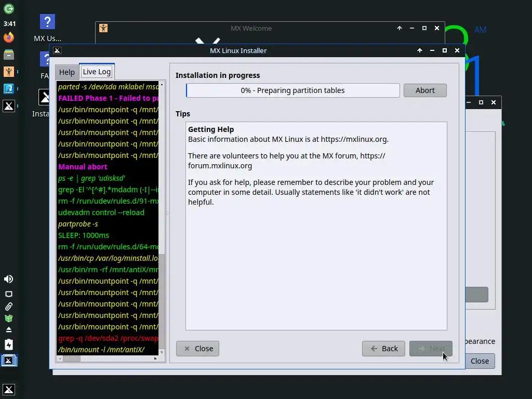Click the red 'grep -q /dev/sda2 /proc/swap' line

click(x=108, y=338)
